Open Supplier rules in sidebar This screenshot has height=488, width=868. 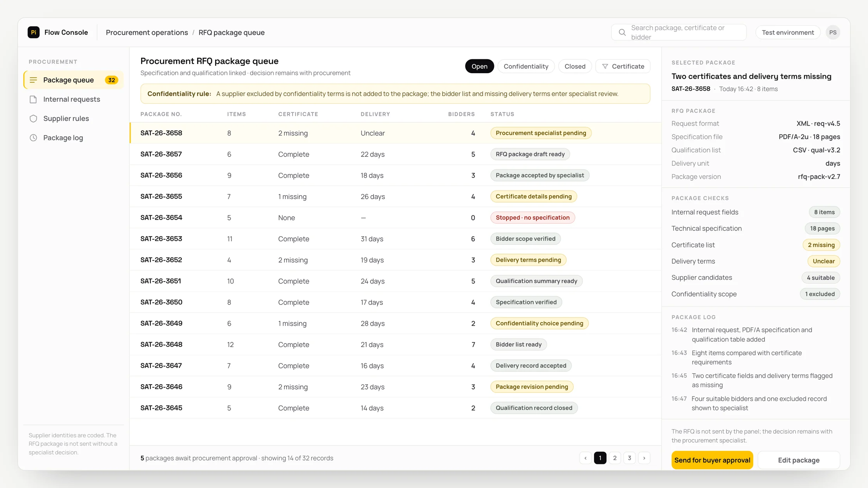74,119
